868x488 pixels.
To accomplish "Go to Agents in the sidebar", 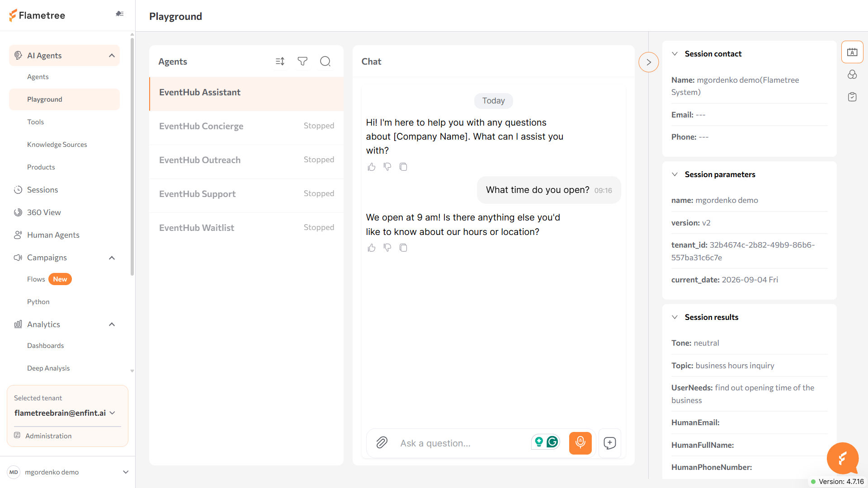I will click(38, 77).
